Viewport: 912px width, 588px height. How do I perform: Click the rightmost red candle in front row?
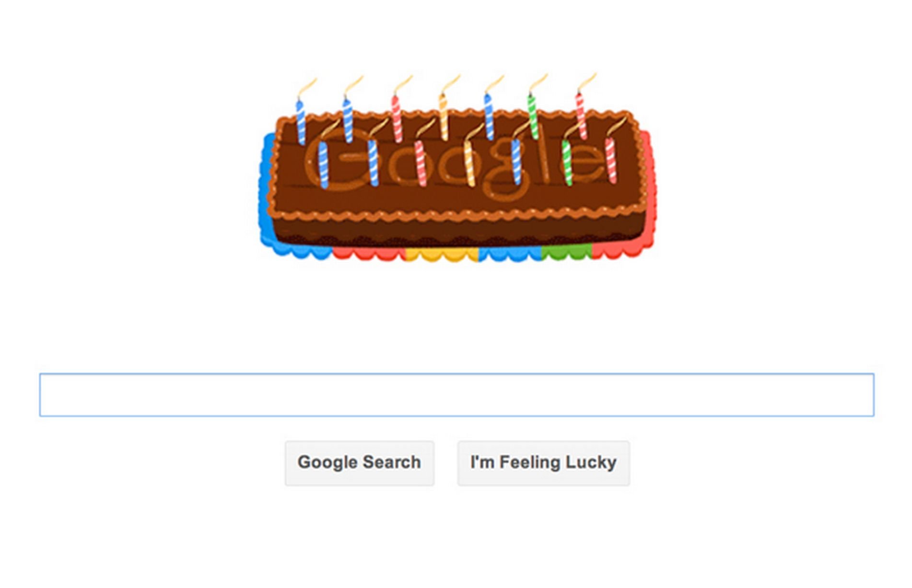pyautogui.click(x=610, y=160)
